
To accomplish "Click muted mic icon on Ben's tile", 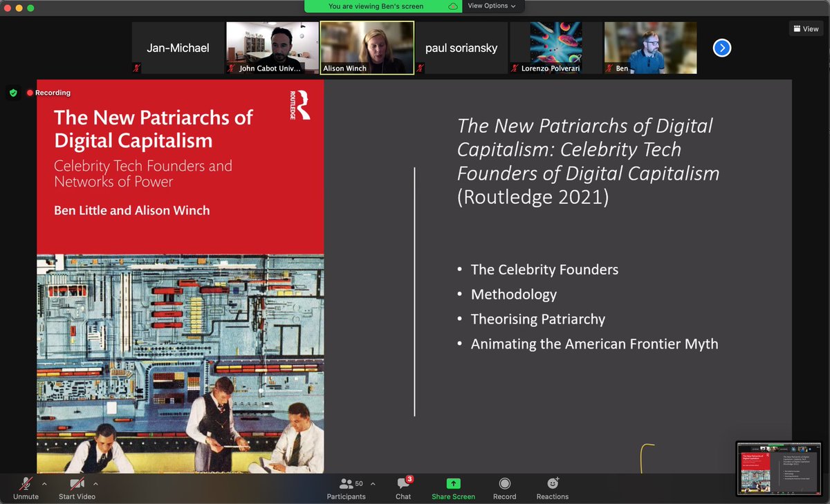I will point(610,68).
